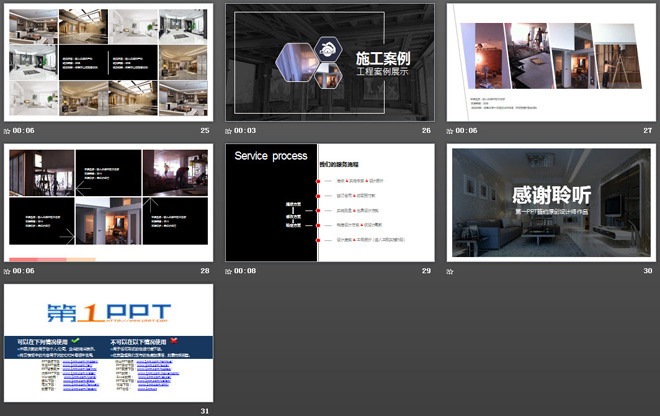660x416 pixels.
Task: Click the transition star icon under slide 27
Action: pyautogui.click(x=450, y=131)
